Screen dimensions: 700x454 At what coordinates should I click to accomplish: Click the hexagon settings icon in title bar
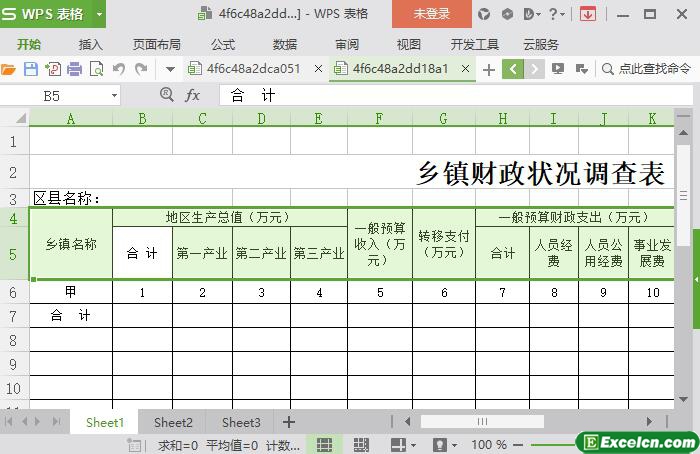(507, 14)
